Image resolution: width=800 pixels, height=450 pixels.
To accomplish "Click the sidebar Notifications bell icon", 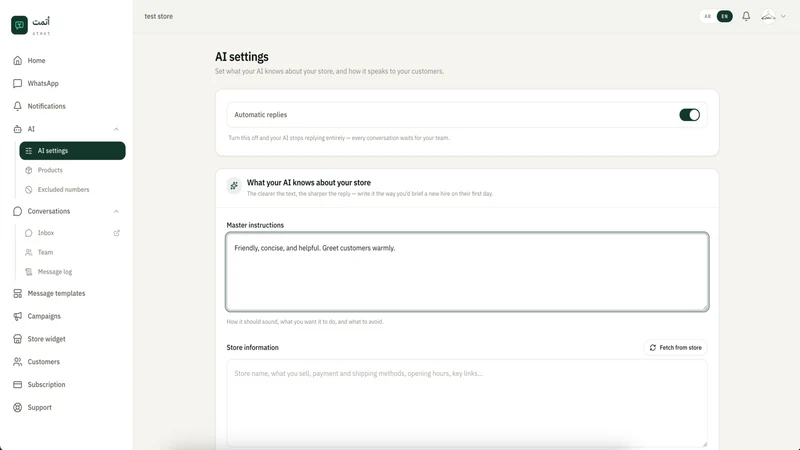I will 17,106.
